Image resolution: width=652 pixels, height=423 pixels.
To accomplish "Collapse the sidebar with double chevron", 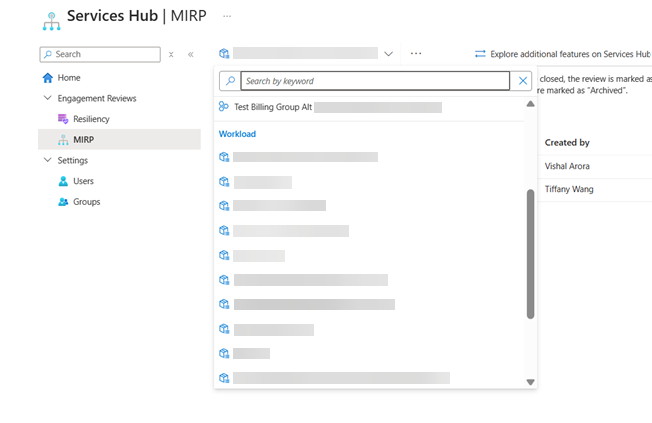I will (190, 54).
